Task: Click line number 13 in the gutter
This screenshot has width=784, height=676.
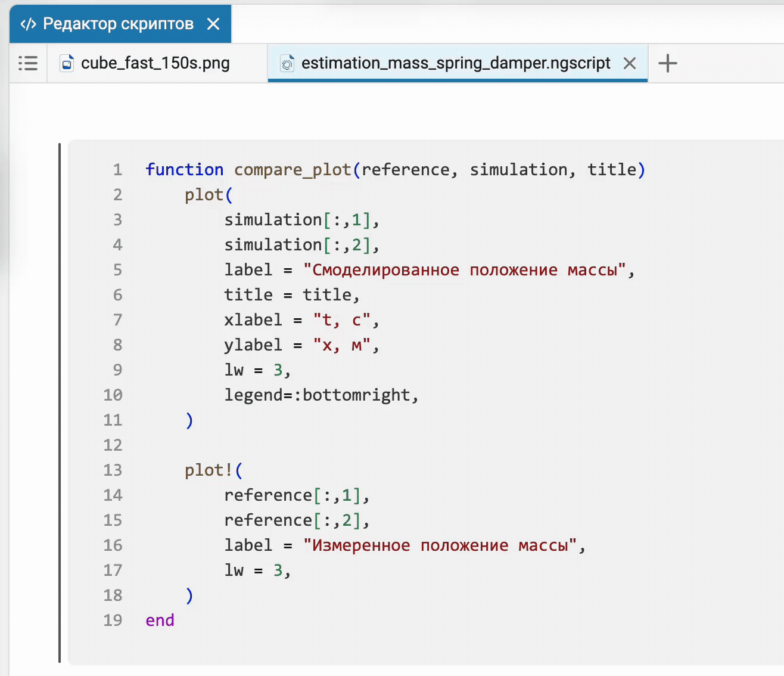Action: (113, 470)
